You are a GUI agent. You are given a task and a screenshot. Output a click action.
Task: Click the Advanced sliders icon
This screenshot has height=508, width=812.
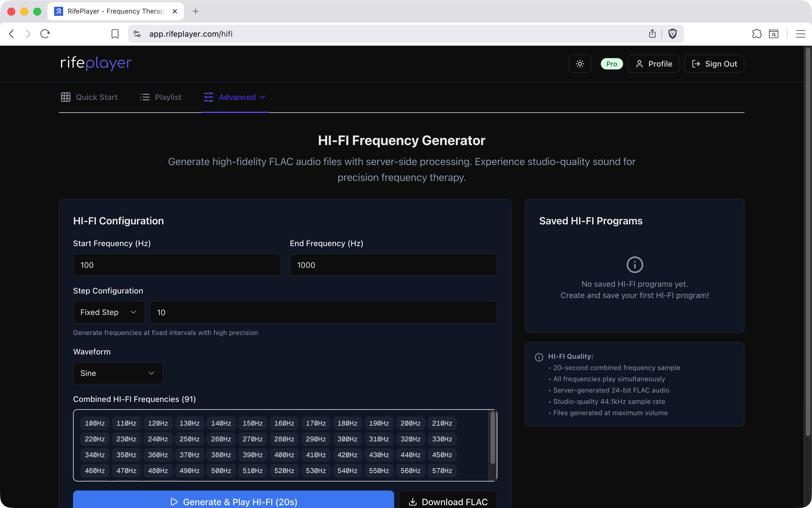[x=208, y=97]
